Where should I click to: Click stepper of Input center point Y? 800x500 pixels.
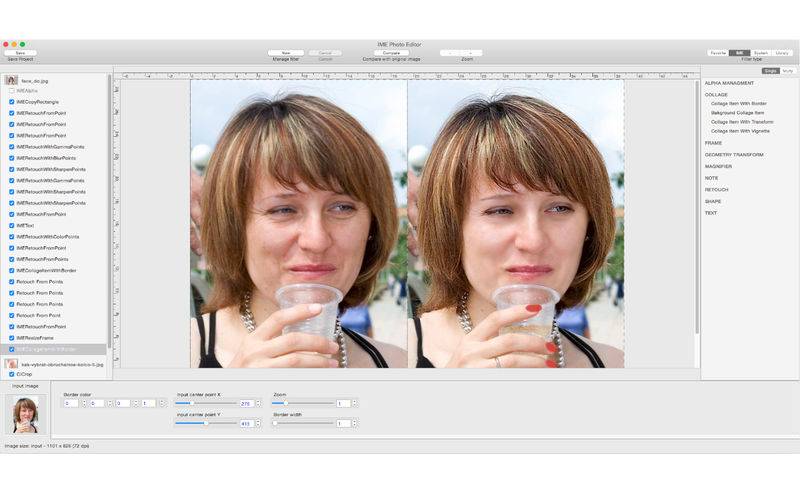258,423
